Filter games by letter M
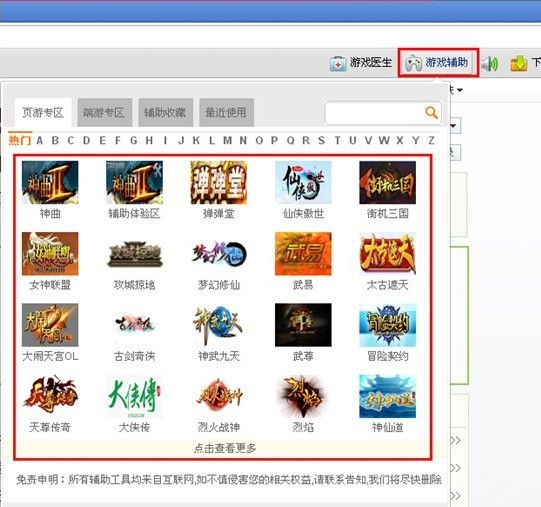The width and height of the screenshot is (541, 507). 227,140
